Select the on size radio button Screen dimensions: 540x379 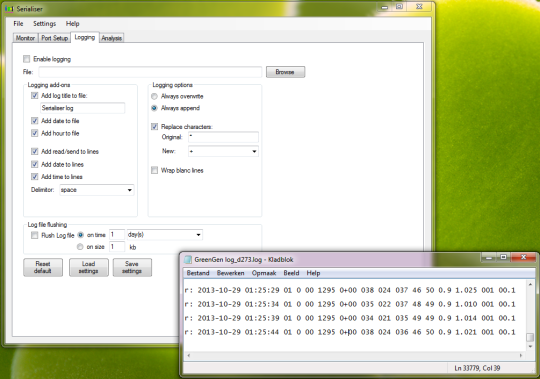click(x=80, y=247)
